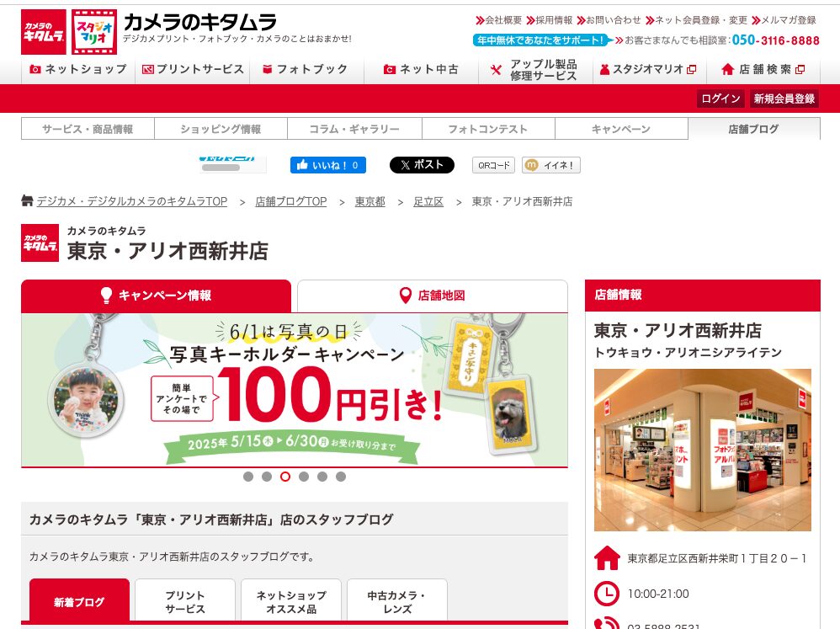Select the キャンペーン sub-navigation tab

tap(621, 129)
